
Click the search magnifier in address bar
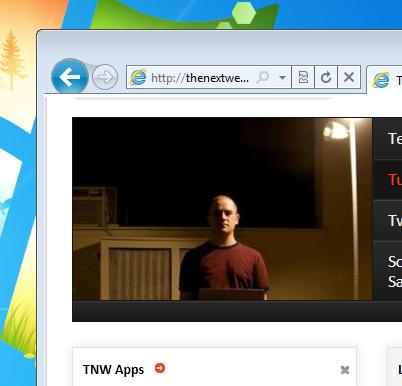(x=263, y=78)
